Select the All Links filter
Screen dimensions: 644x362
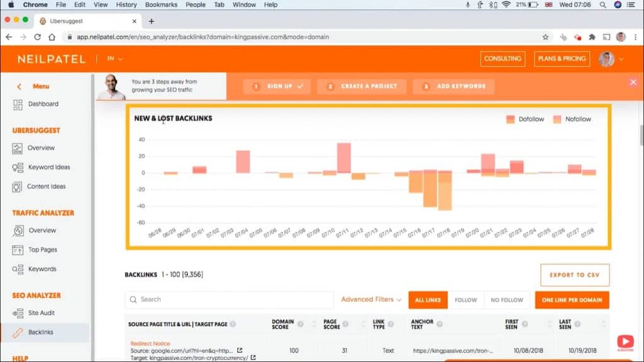(x=428, y=300)
